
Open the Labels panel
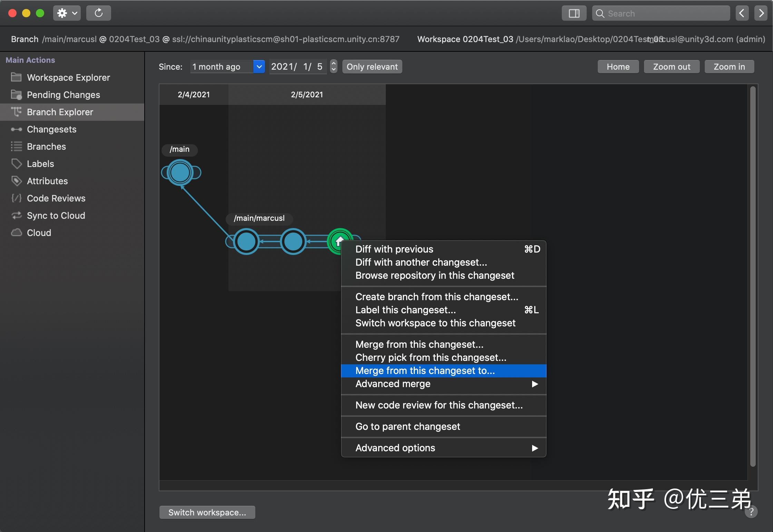[x=40, y=164]
